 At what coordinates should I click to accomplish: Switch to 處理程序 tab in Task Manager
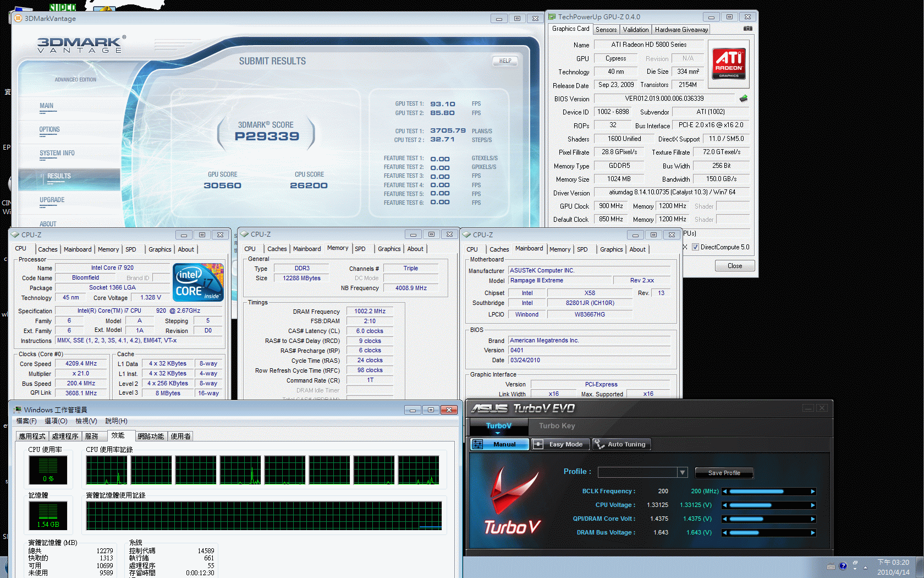click(65, 437)
